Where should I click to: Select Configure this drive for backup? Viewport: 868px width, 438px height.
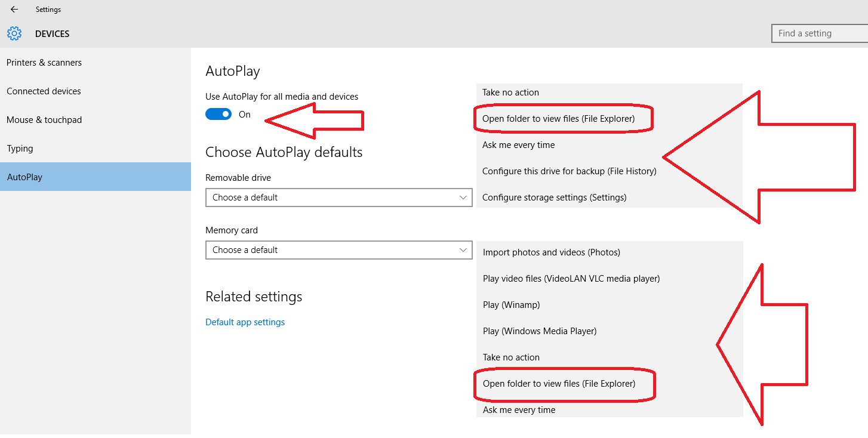point(568,171)
